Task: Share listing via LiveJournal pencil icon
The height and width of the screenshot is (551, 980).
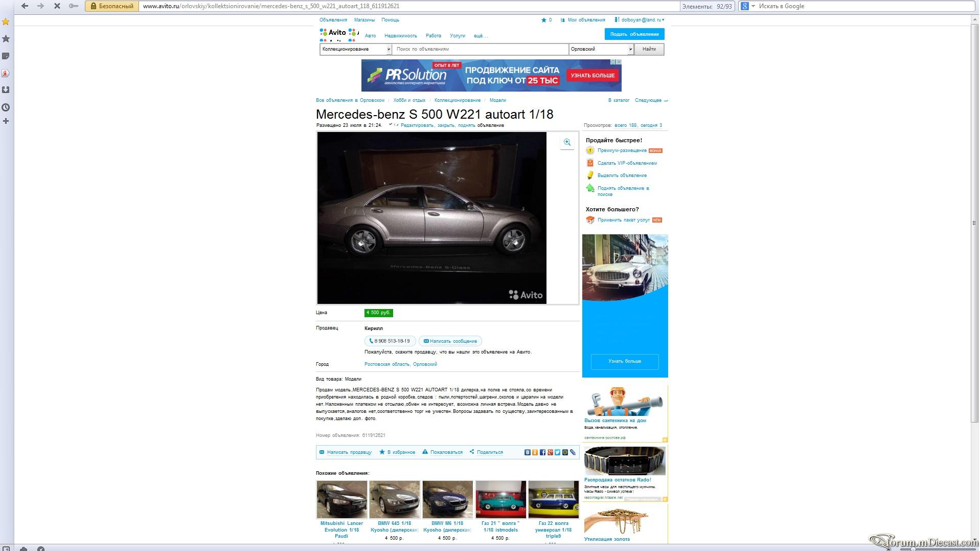Action: 573,452
